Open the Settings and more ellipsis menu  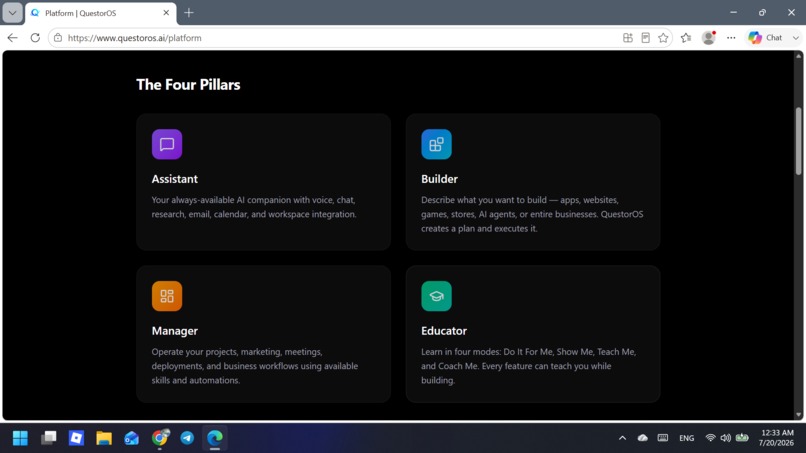click(x=731, y=38)
